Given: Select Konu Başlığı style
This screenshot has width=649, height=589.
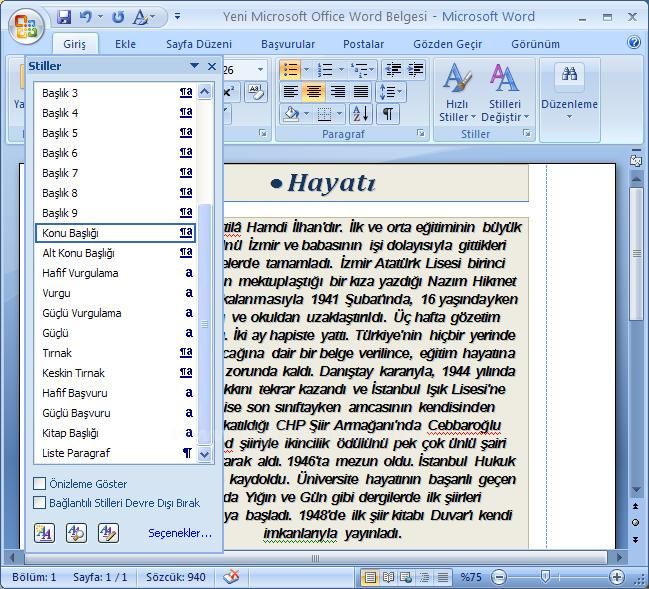Looking at the screenshot, I should 115,233.
